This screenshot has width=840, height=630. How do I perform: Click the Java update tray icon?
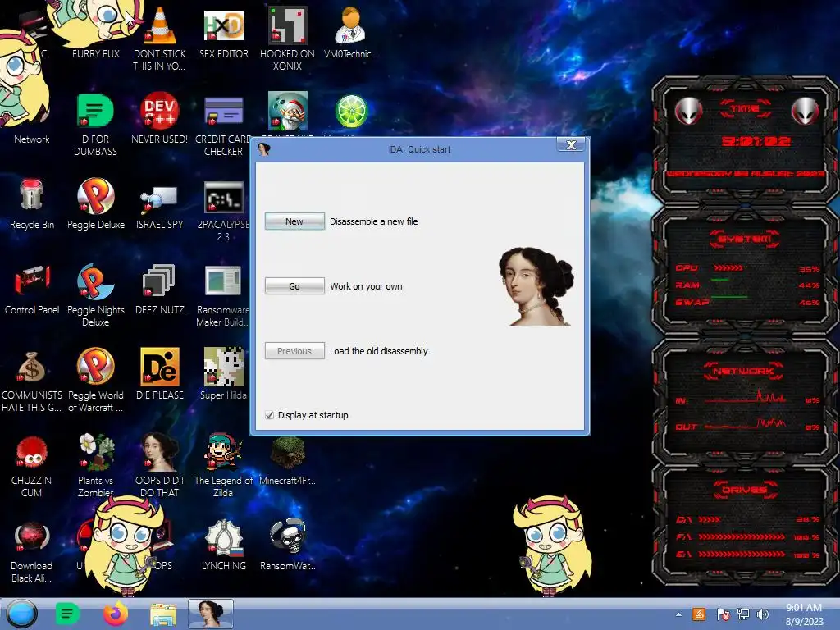click(699, 614)
